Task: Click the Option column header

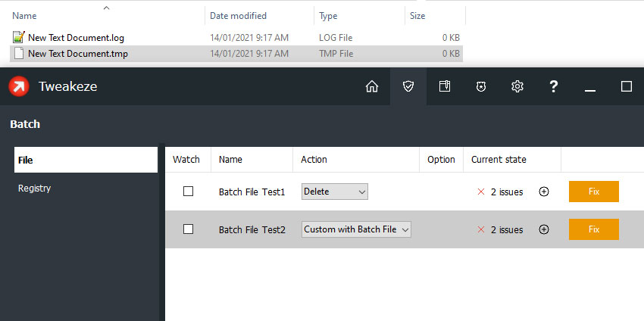Action: tap(441, 159)
